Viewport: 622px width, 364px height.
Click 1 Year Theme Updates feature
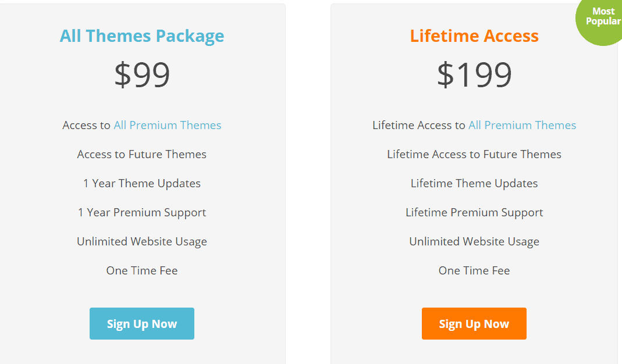point(141,183)
